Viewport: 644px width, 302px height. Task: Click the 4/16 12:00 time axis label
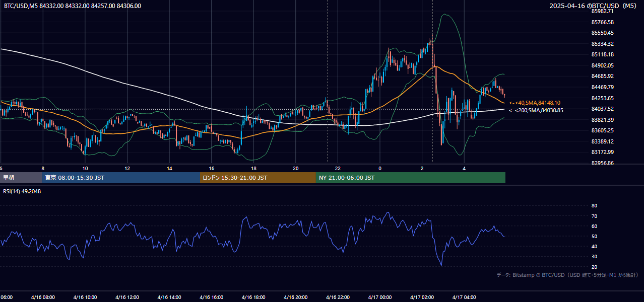tap(126, 297)
